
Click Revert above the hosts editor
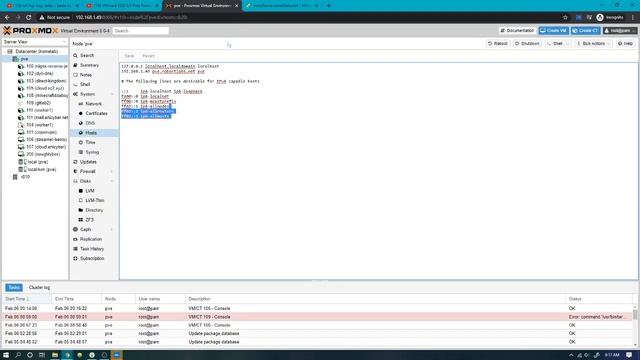point(148,56)
